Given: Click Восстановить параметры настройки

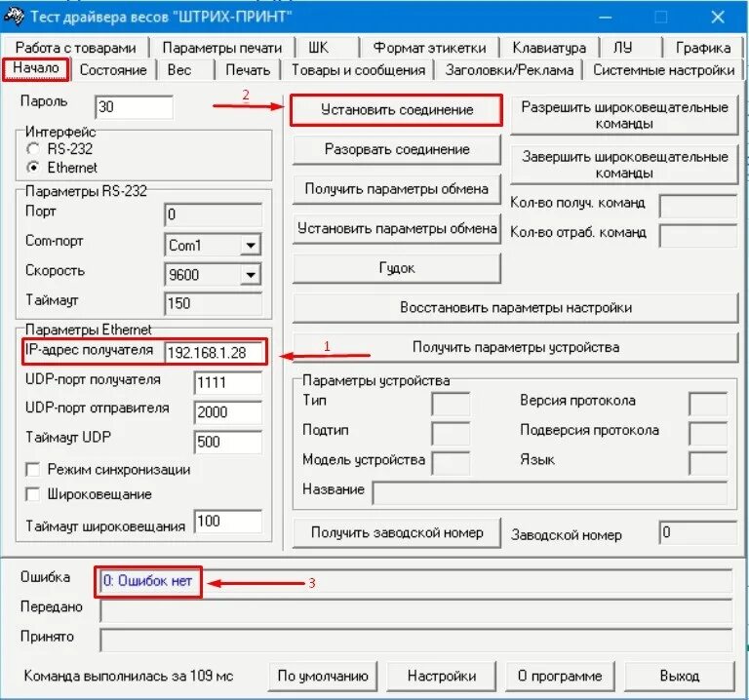Looking at the screenshot, I should coord(516,308).
